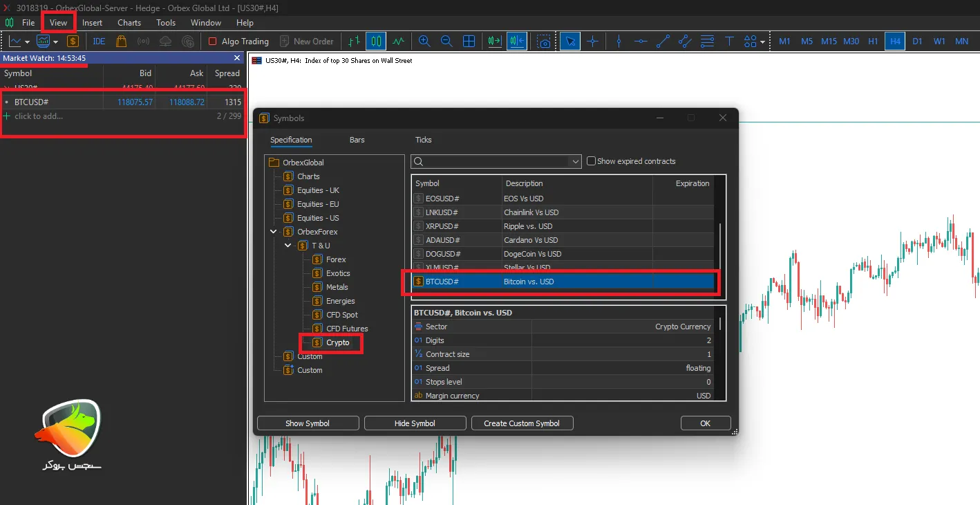Screen dimensions: 980x505
Task: Click Create Custom Symbol button
Action: click(522, 423)
